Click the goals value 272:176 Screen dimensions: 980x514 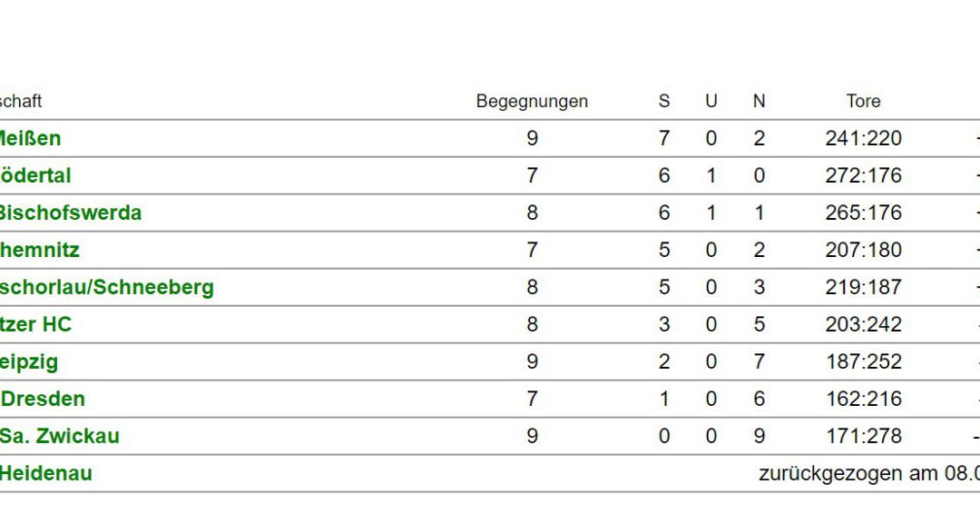click(x=863, y=175)
